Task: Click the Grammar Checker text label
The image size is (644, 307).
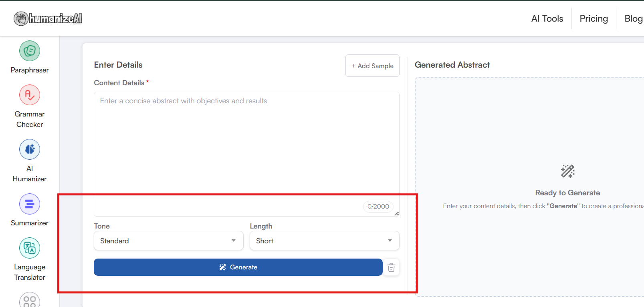Action: (x=30, y=119)
